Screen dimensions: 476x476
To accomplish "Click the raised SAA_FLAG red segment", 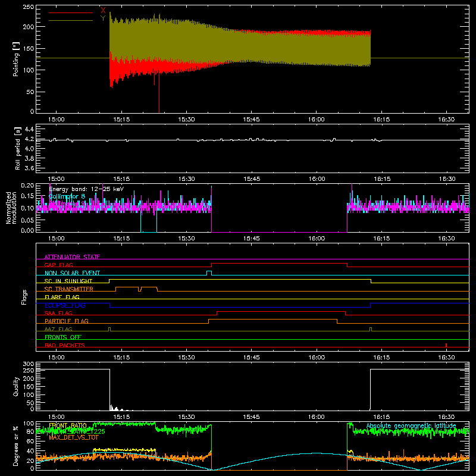I will [x=281, y=311].
